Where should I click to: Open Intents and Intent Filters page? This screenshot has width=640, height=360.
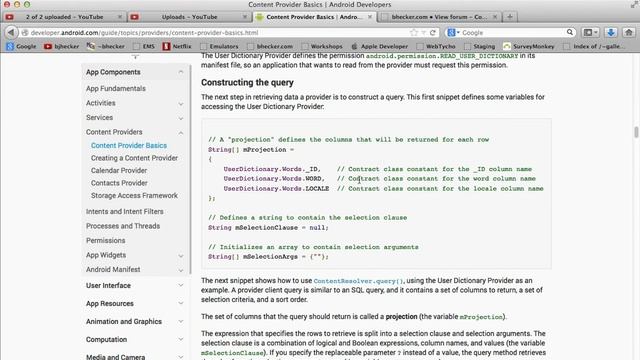tap(124, 211)
